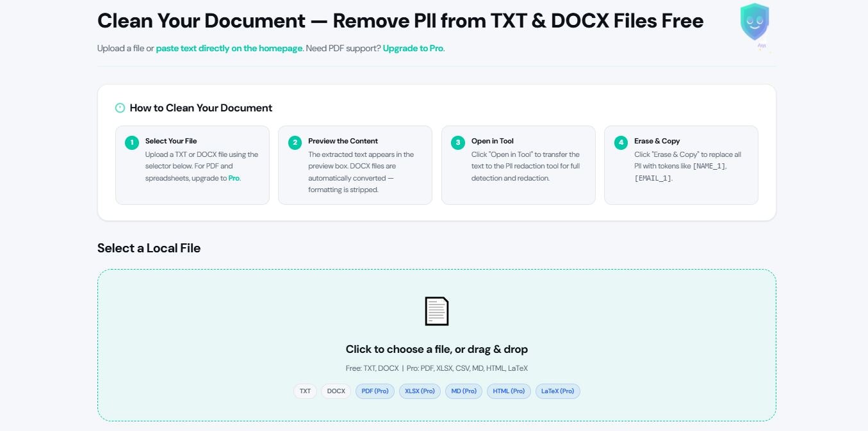The width and height of the screenshot is (868, 431).
Task: Click the 'Pro' link in Select Your File step
Action: pos(234,178)
